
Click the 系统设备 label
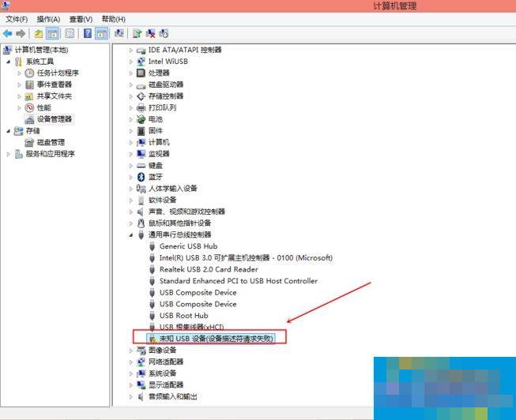[x=162, y=373]
